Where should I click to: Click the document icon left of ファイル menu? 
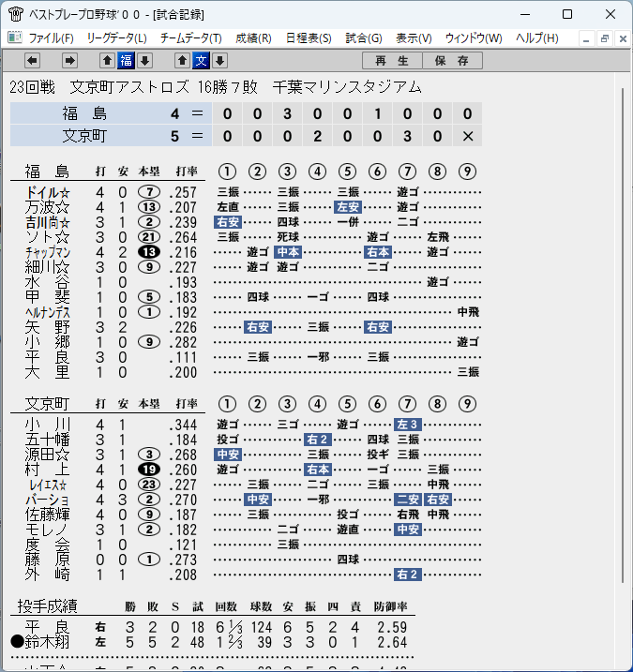15,38
